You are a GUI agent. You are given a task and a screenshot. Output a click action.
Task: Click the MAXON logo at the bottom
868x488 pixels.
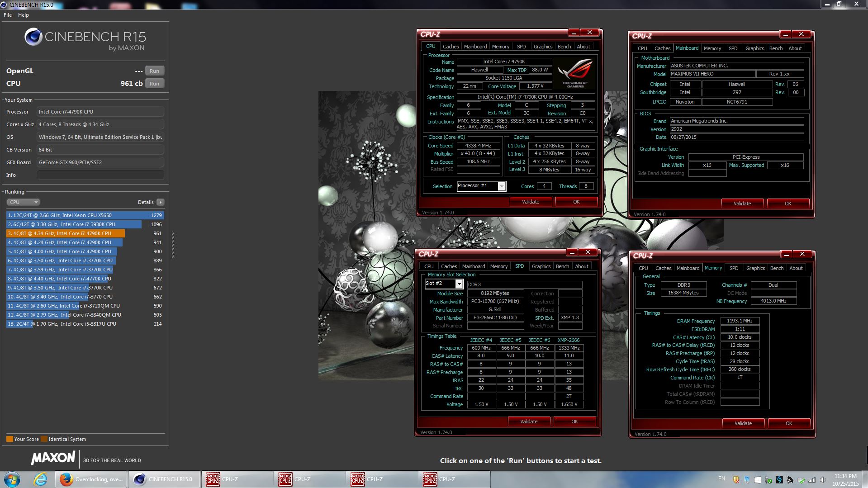click(x=53, y=458)
